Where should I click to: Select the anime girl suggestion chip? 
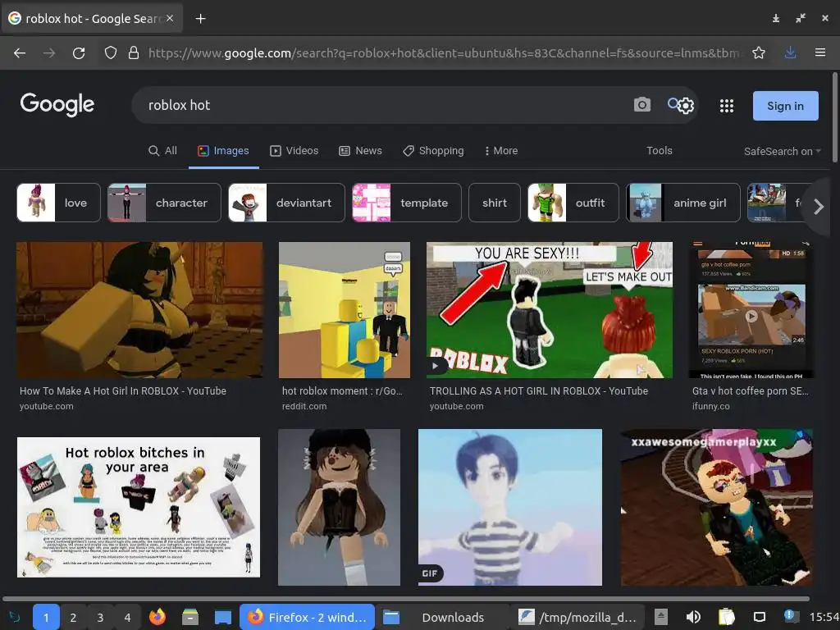[x=683, y=203]
